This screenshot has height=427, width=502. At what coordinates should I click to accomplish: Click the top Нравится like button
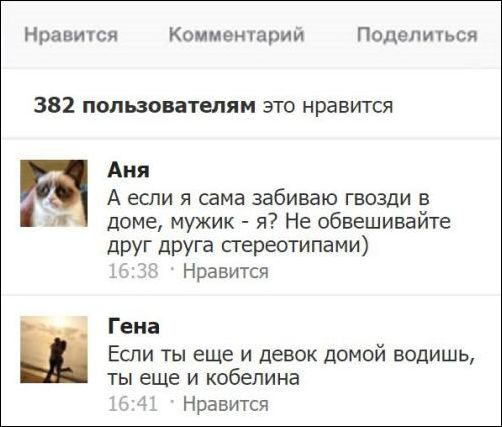(x=71, y=34)
